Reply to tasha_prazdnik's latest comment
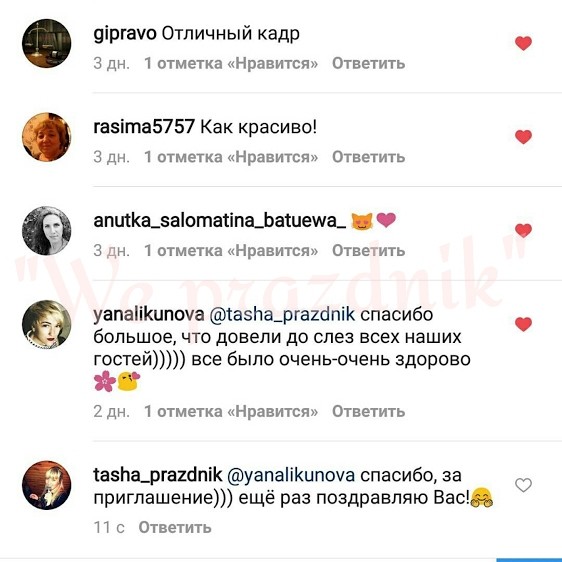This screenshot has height=562, width=562. 175,527
